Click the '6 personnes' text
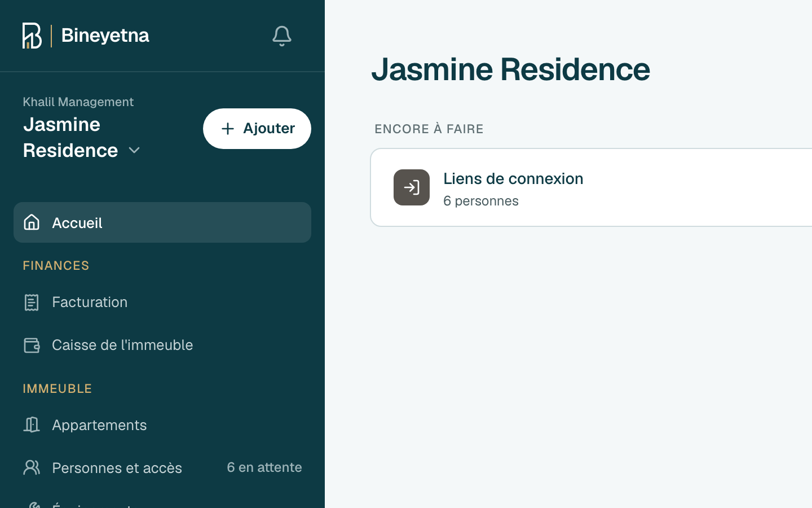 [481, 201]
